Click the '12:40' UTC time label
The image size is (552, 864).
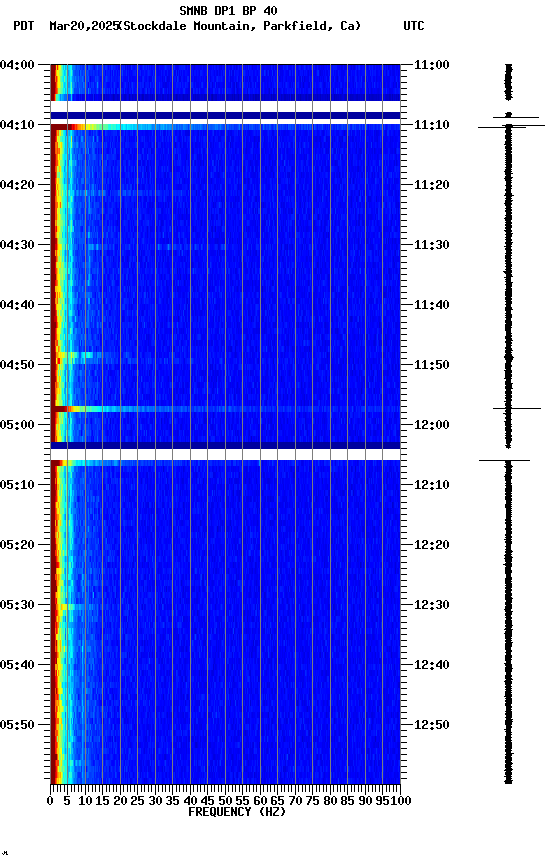pos(432,665)
